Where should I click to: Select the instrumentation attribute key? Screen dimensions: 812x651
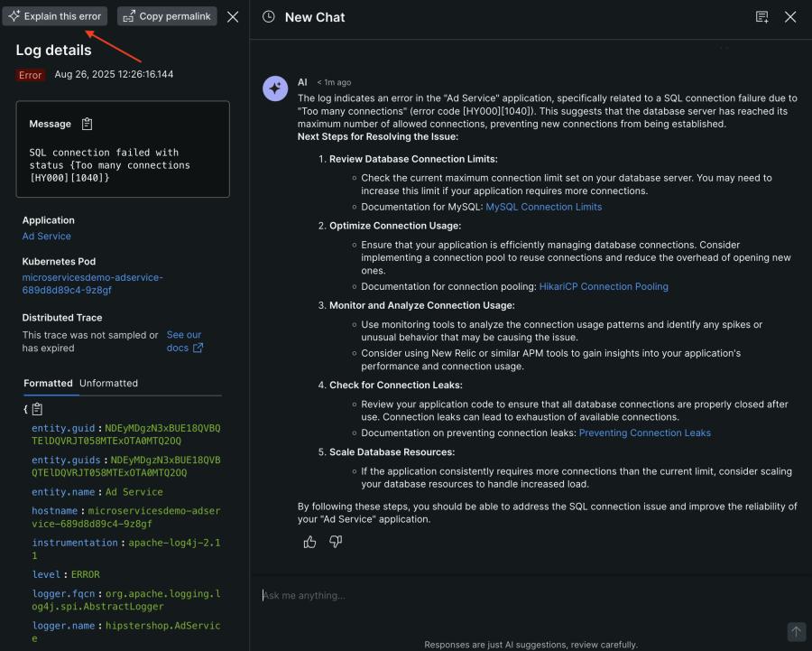(x=75, y=543)
